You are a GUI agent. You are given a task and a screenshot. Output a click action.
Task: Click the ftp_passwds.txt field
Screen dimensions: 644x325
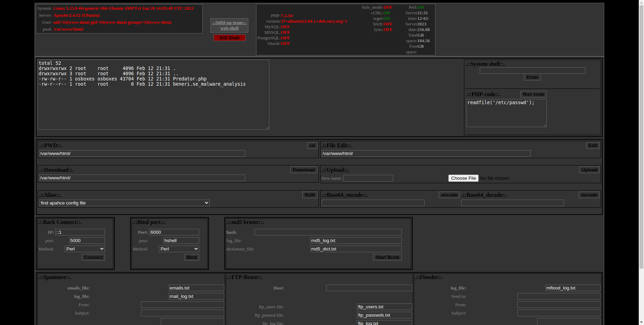click(x=384, y=315)
